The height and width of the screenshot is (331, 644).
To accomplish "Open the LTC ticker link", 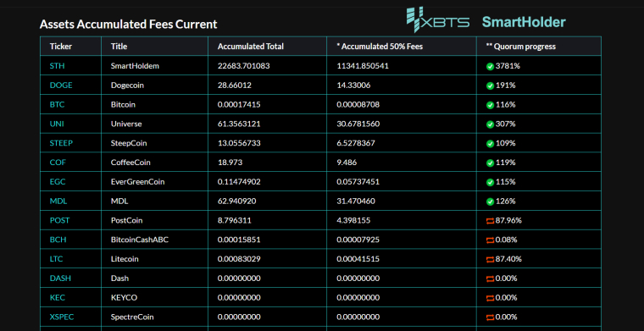I will coord(56,259).
